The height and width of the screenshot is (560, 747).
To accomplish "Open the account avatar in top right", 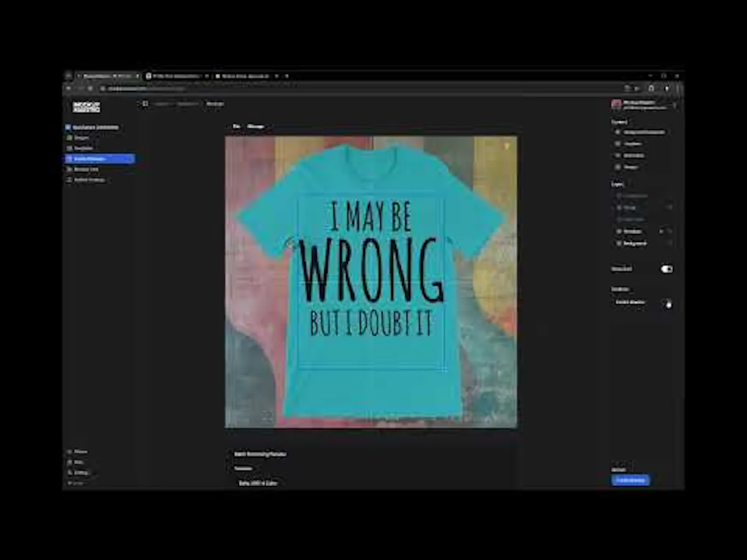I will (x=616, y=105).
